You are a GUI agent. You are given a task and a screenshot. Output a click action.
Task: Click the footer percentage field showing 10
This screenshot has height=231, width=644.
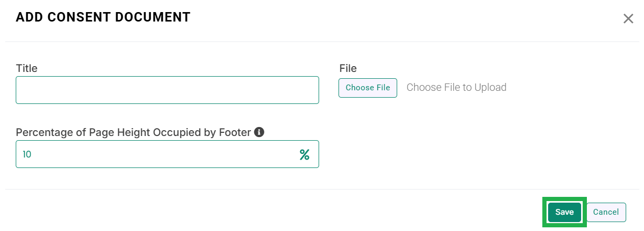pyautogui.click(x=167, y=154)
